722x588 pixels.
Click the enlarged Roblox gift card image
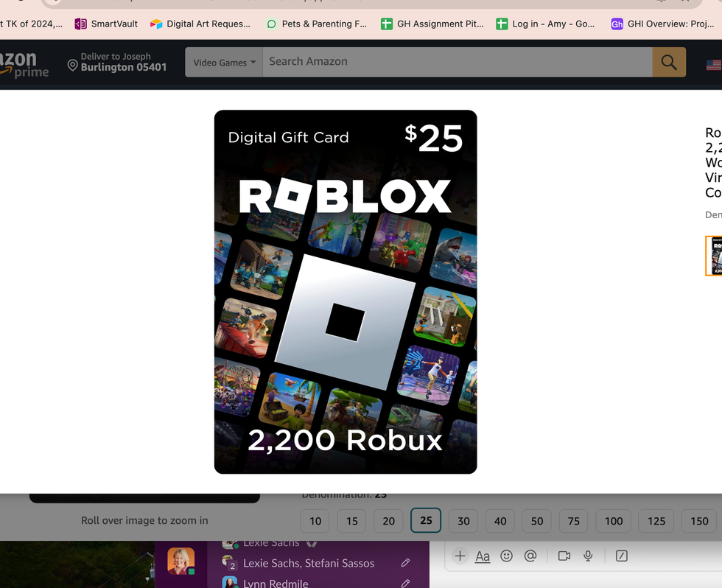point(346,292)
